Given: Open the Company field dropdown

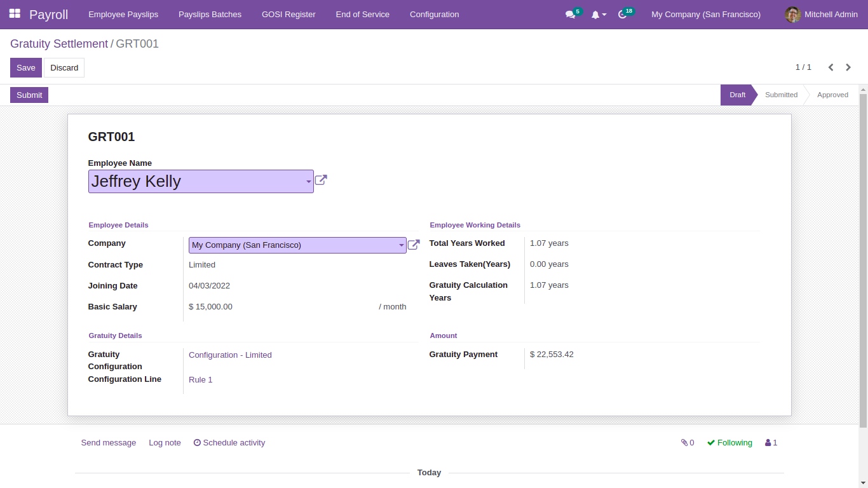Looking at the screenshot, I should (x=401, y=245).
